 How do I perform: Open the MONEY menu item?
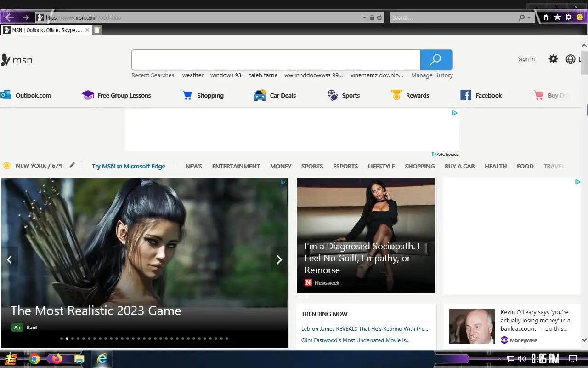[x=281, y=166]
